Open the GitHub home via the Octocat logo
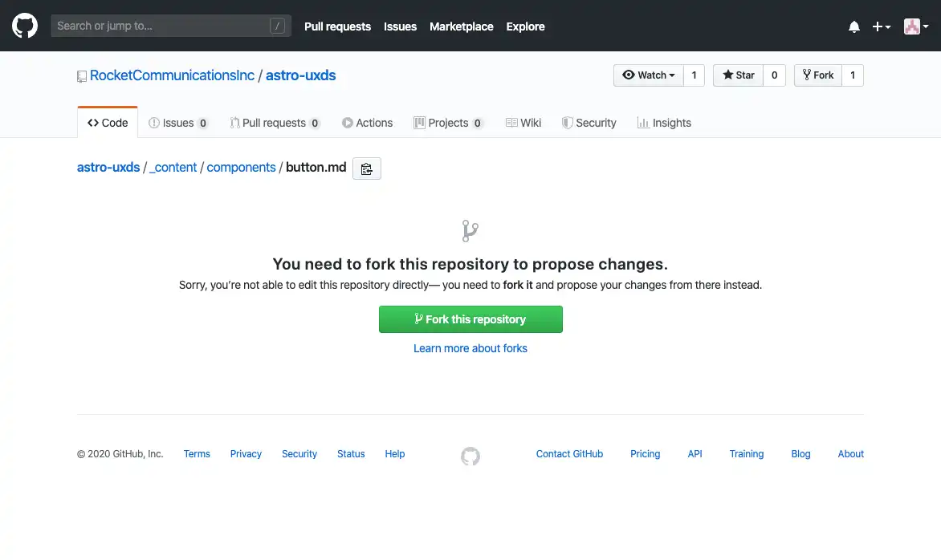Image resolution: width=941 pixels, height=560 pixels. pyautogui.click(x=24, y=25)
